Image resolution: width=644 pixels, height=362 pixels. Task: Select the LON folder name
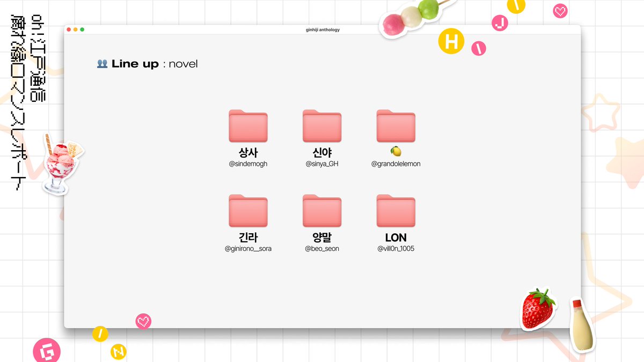pos(396,237)
